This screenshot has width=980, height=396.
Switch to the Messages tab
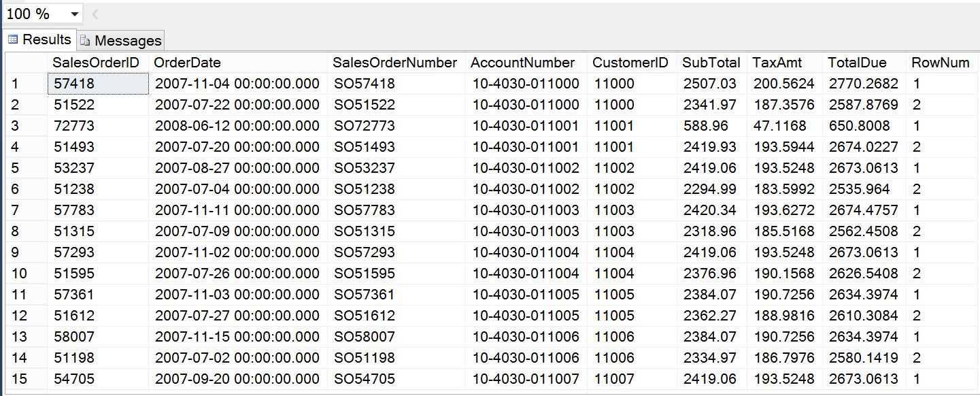point(126,40)
